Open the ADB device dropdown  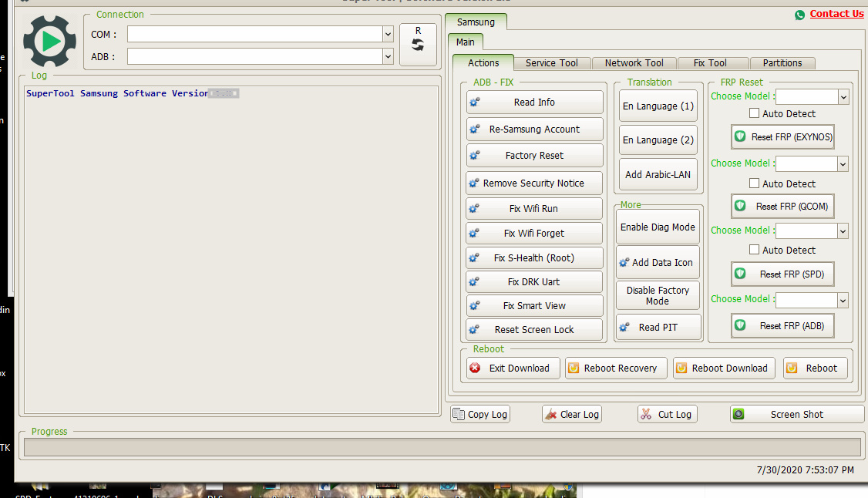pyautogui.click(x=388, y=56)
